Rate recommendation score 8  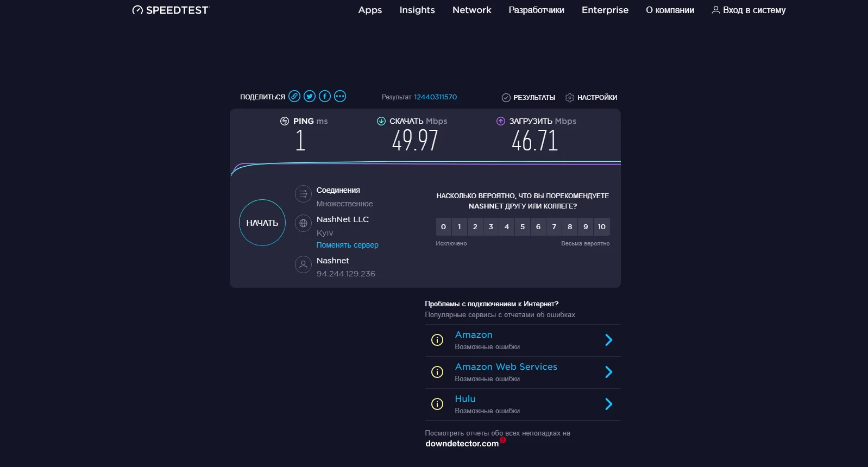(x=570, y=226)
